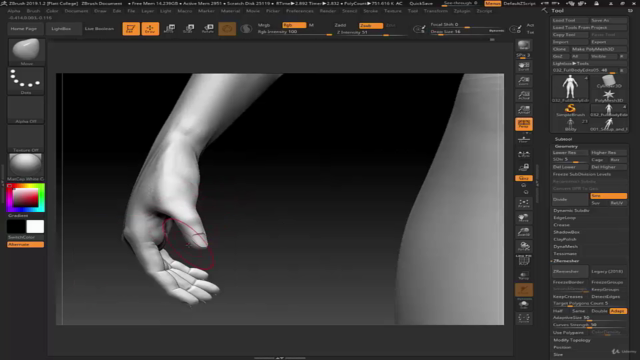Viewport: 640px width, 360px height.
Task: Toggle the Transp transparency icon
Action: point(524,276)
